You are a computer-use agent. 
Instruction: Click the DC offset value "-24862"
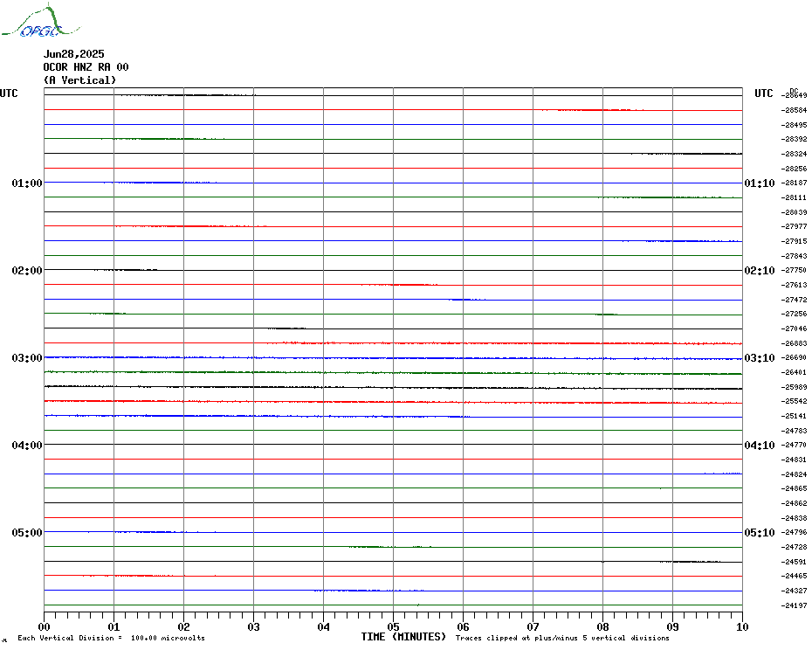[x=795, y=503]
